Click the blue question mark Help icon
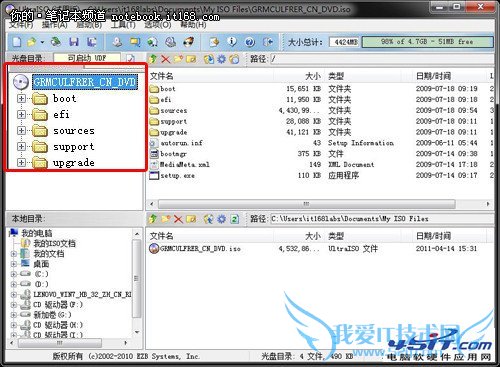Viewport: 500px width, 367px height. pos(250,42)
